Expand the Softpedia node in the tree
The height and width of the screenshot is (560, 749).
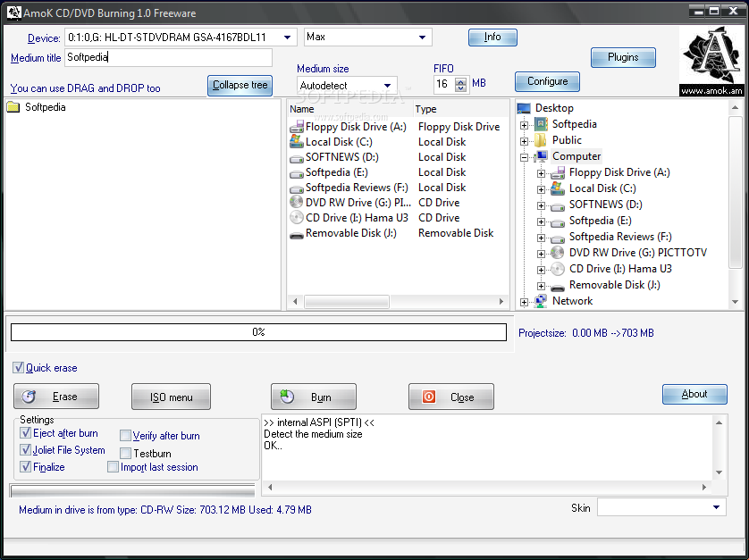coord(524,126)
